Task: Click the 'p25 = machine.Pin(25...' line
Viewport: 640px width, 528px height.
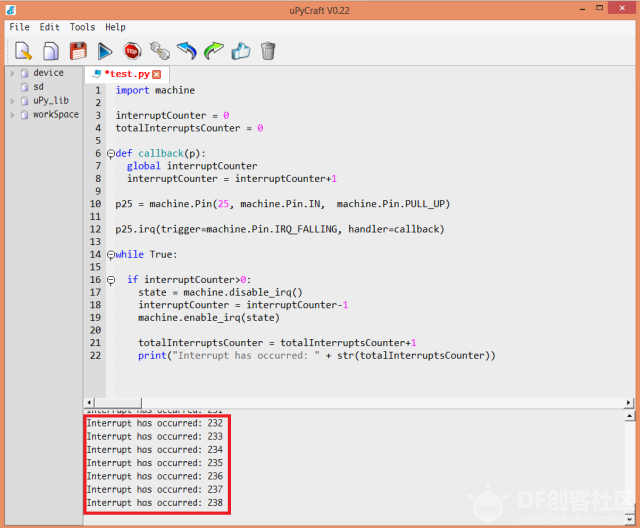Action: (282, 204)
